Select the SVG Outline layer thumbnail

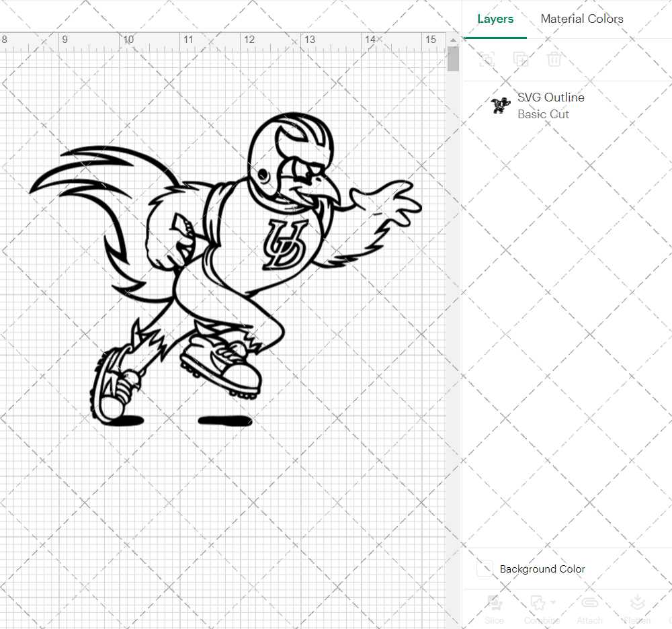500,106
